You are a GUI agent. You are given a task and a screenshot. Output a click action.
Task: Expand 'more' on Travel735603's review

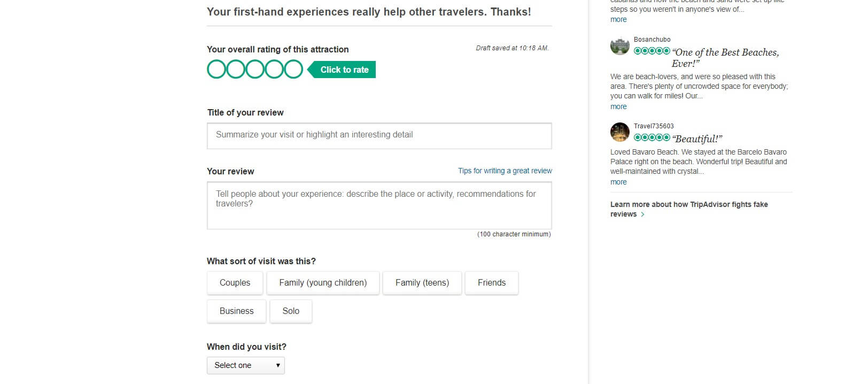(x=618, y=182)
